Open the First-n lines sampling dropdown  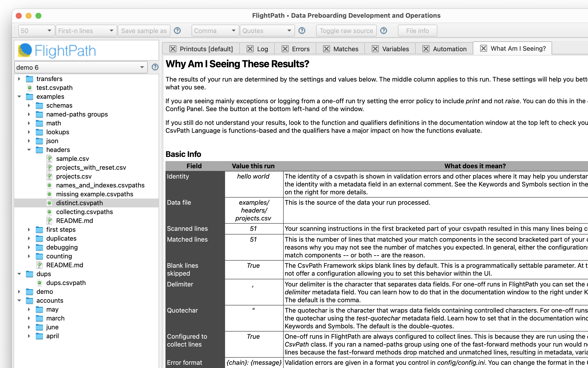(x=86, y=31)
